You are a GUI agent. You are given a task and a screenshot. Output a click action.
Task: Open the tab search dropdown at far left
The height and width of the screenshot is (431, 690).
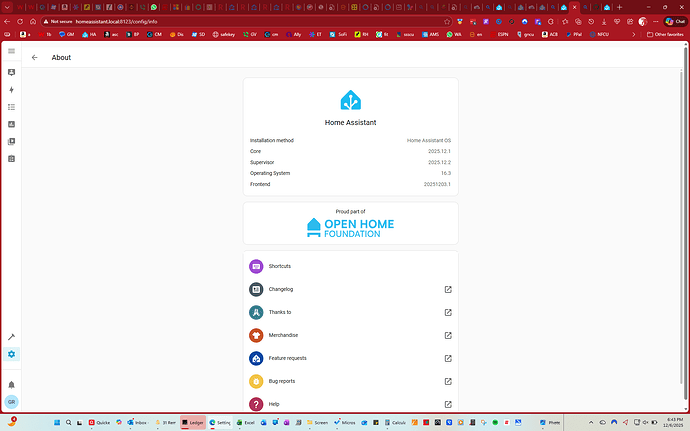[7, 7]
